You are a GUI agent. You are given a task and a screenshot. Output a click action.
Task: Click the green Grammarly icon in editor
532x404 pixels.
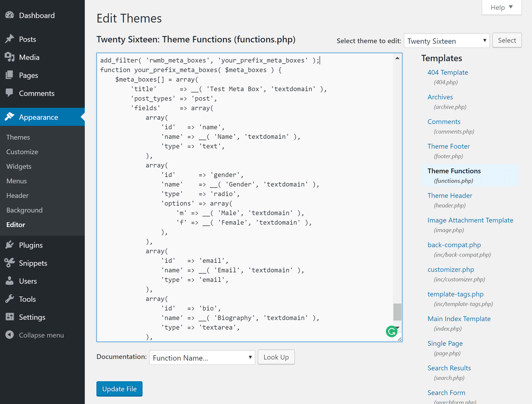[x=392, y=331]
